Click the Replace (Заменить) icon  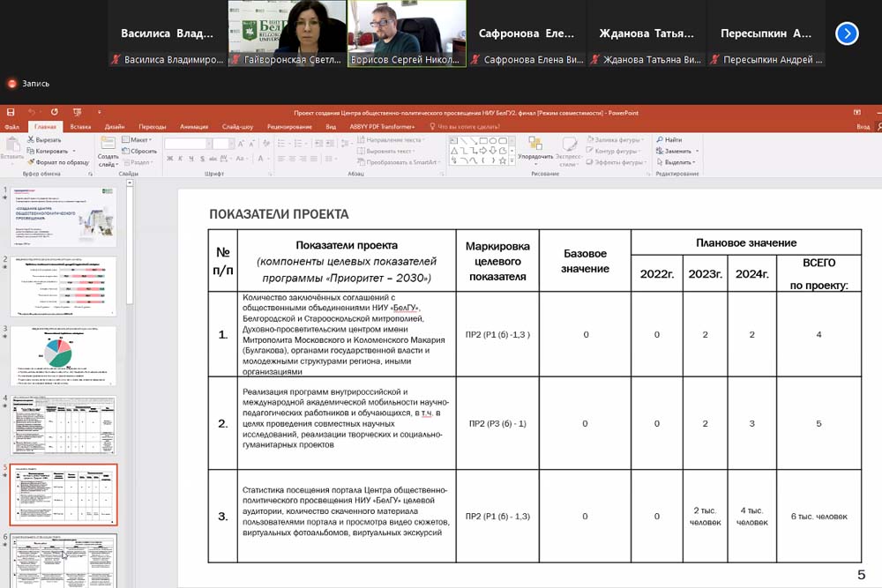pos(659,151)
